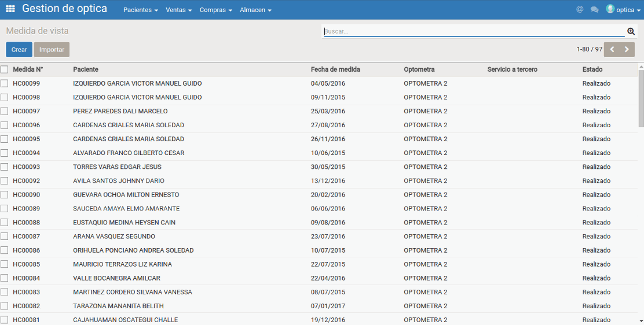Image resolution: width=644 pixels, height=325 pixels.
Task: Click the search magnifier icon
Action: [x=631, y=32]
